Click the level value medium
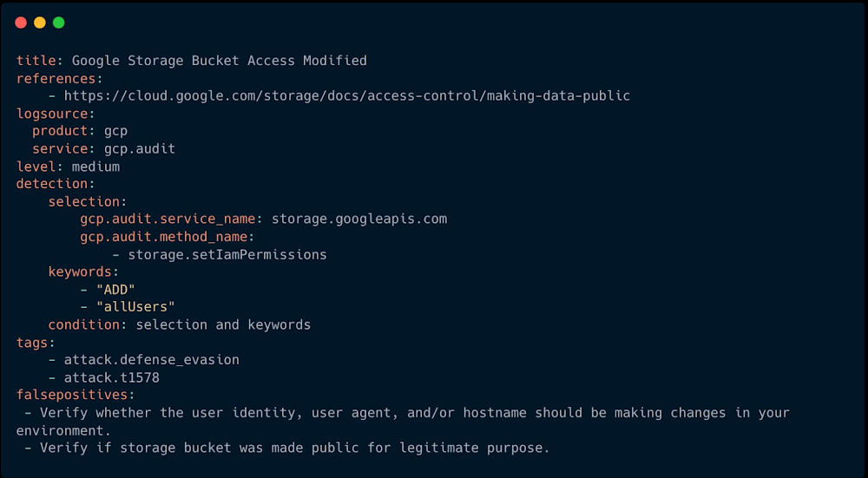Viewport: 868px width, 478px height. (95, 167)
